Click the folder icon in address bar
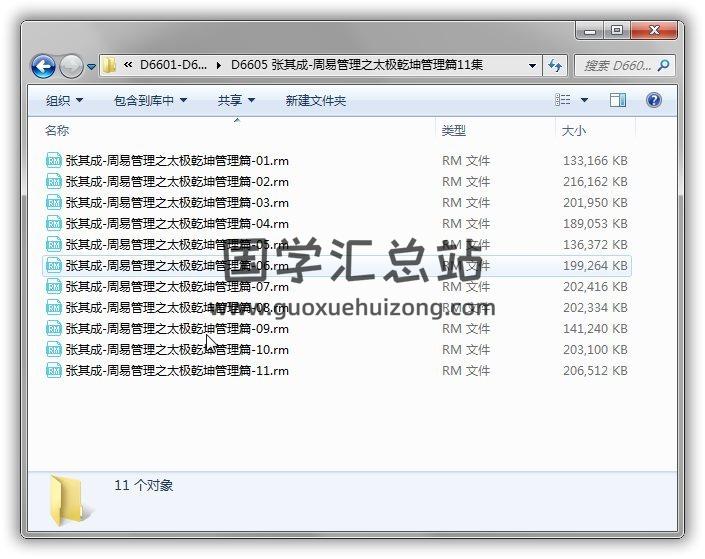This screenshot has width=705, height=559. tap(109, 66)
